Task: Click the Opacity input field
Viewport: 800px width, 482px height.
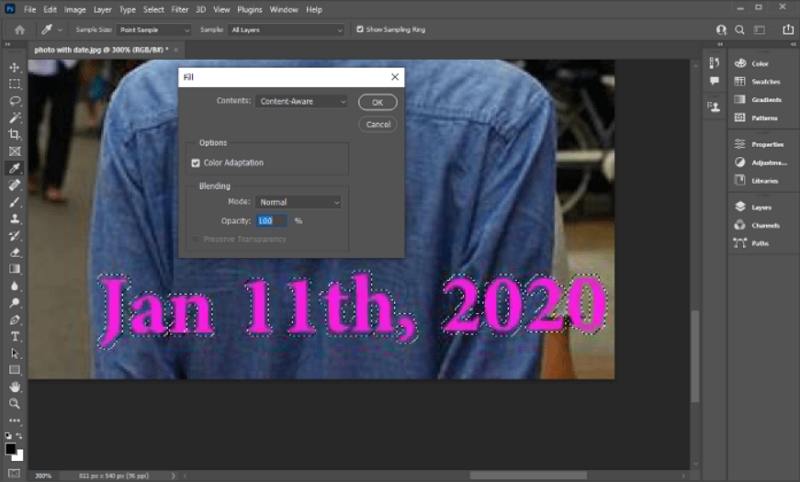Action: pos(271,220)
